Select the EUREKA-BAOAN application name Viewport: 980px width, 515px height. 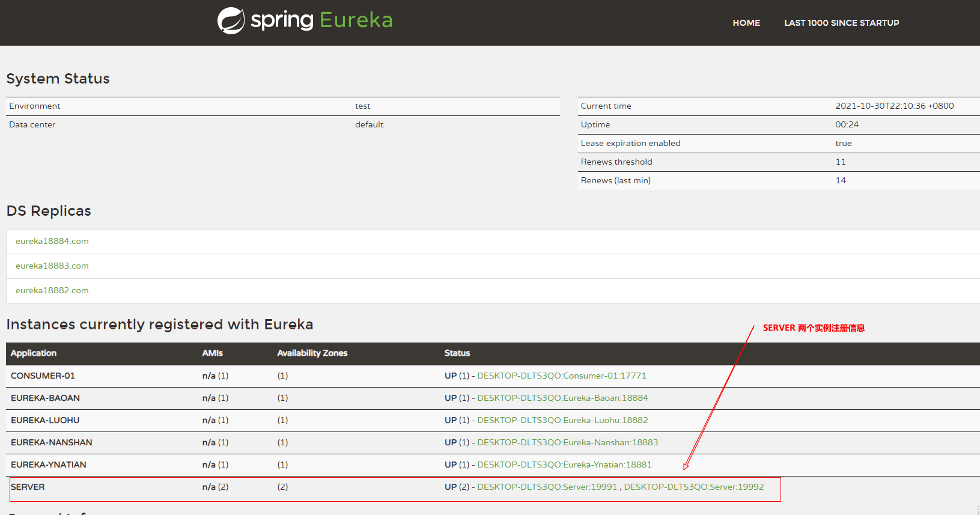[x=45, y=398]
